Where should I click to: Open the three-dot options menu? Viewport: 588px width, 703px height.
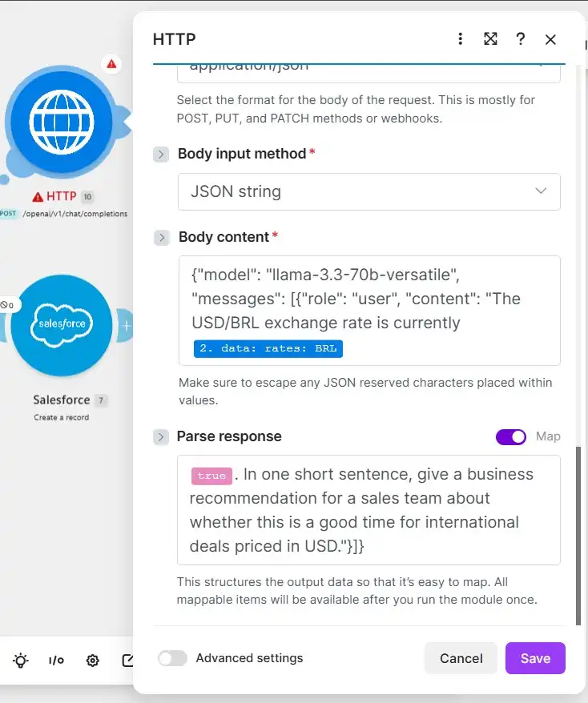[460, 39]
